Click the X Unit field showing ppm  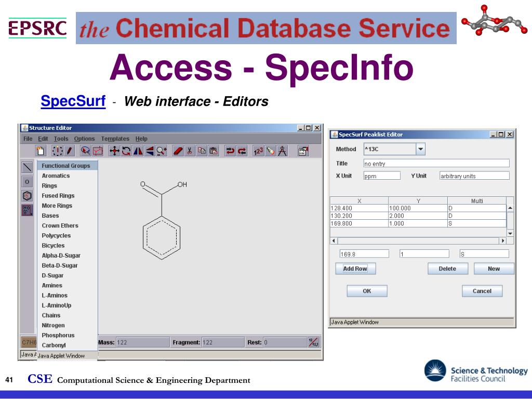tap(382, 176)
